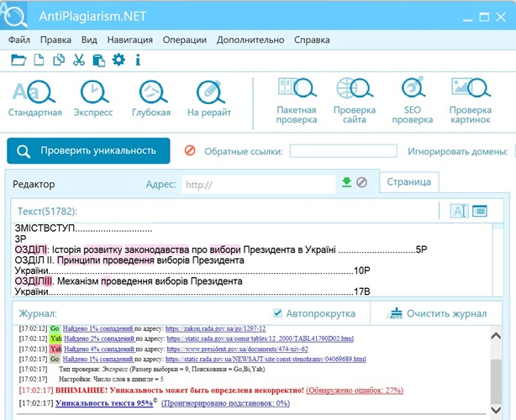Copy text using the copy icon
Image resolution: width=516 pixels, height=420 pixels.
pos(59,60)
